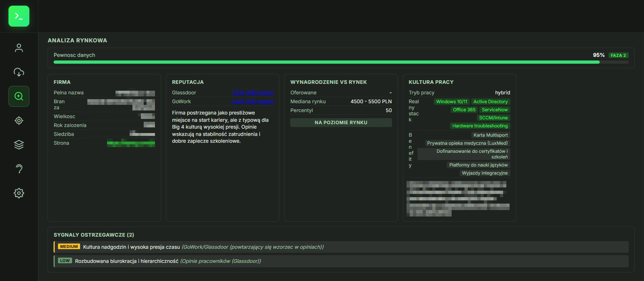Select the magnifier analysis sidebar icon

(19, 96)
